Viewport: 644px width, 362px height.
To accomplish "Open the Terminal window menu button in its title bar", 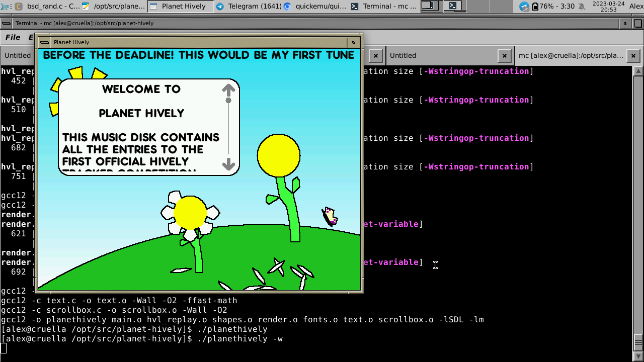I will pos(7,23).
